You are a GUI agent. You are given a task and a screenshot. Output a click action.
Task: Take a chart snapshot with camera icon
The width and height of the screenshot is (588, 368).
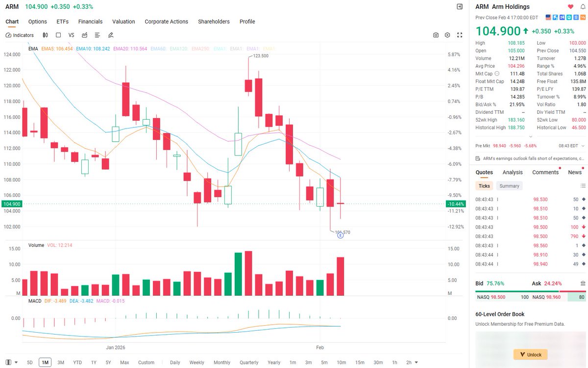[x=436, y=35]
